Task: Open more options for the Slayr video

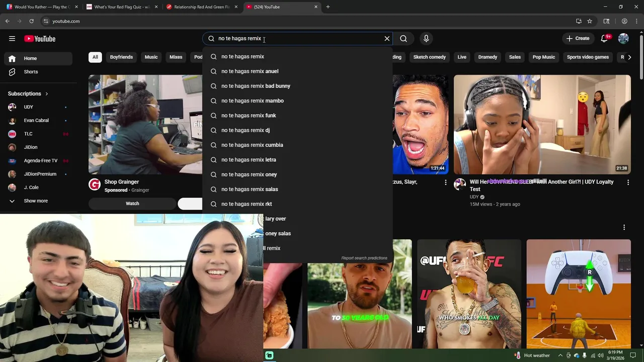Action: pyautogui.click(x=445, y=183)
